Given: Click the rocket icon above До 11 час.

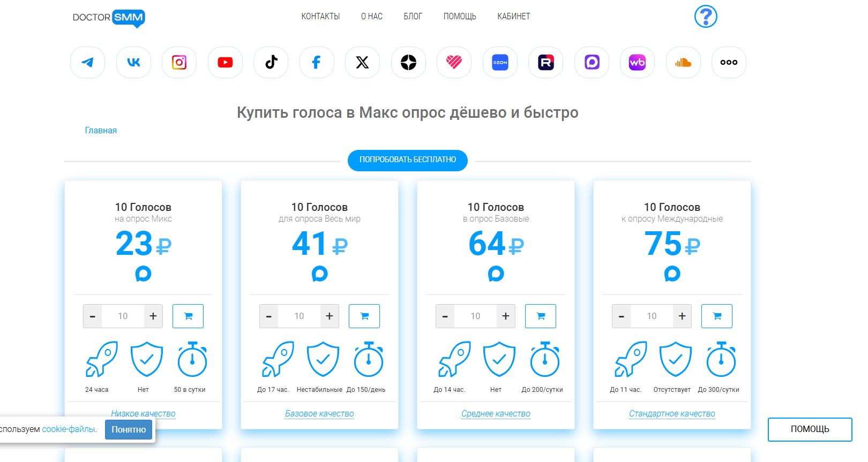Looking at the screenshot, I should tap(630, 359).
